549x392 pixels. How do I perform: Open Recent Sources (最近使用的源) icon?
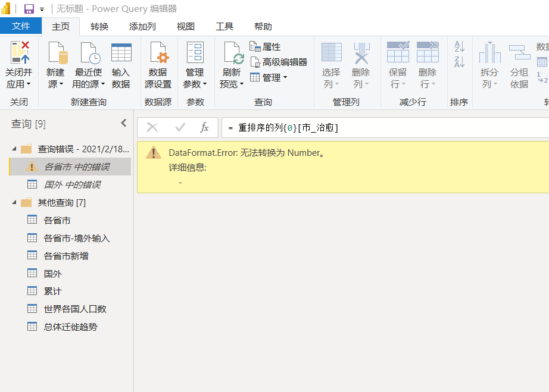coord(88,53)
